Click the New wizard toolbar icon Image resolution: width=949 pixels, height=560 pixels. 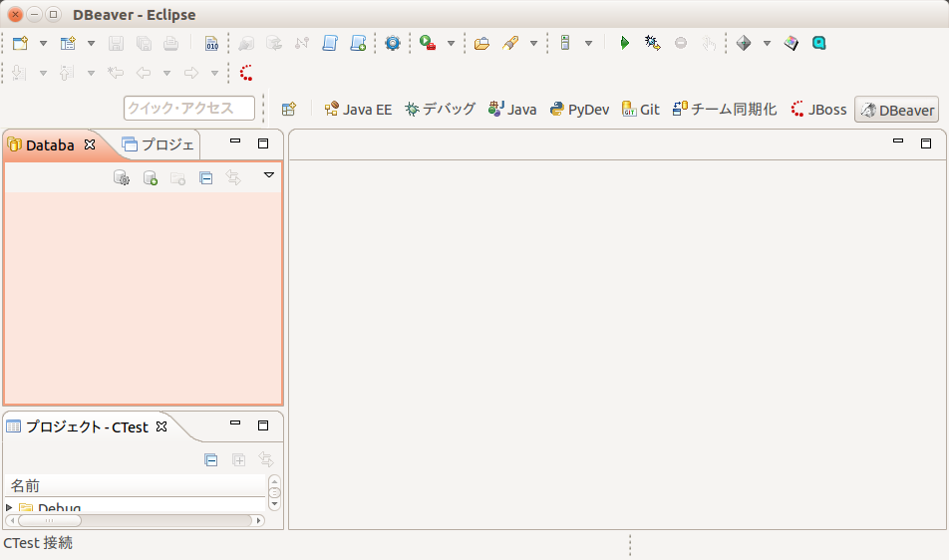pos(21,43)
